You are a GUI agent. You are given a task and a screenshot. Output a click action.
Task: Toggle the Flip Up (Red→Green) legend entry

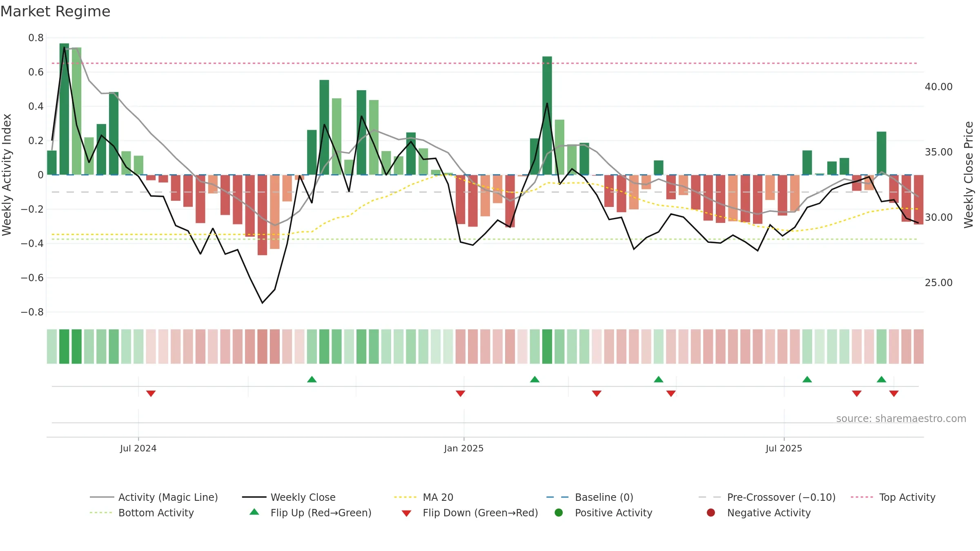click(310, 513)
